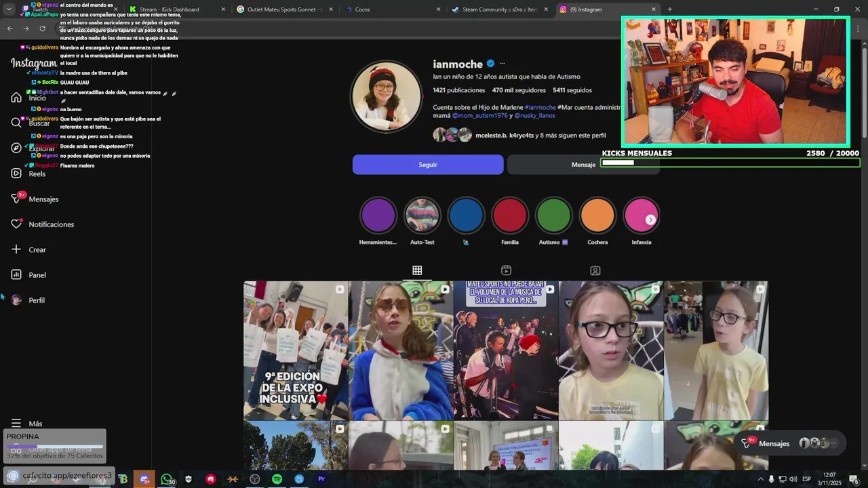Select the posts grid tab
The image size is (868, 488).
[x=417, y=270]
